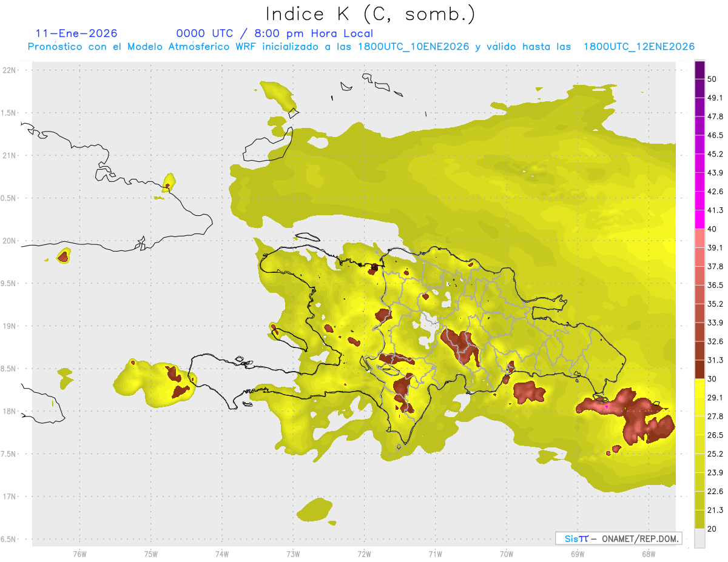
Task: Click the legend value '37.8'
Action: [715, 266]
